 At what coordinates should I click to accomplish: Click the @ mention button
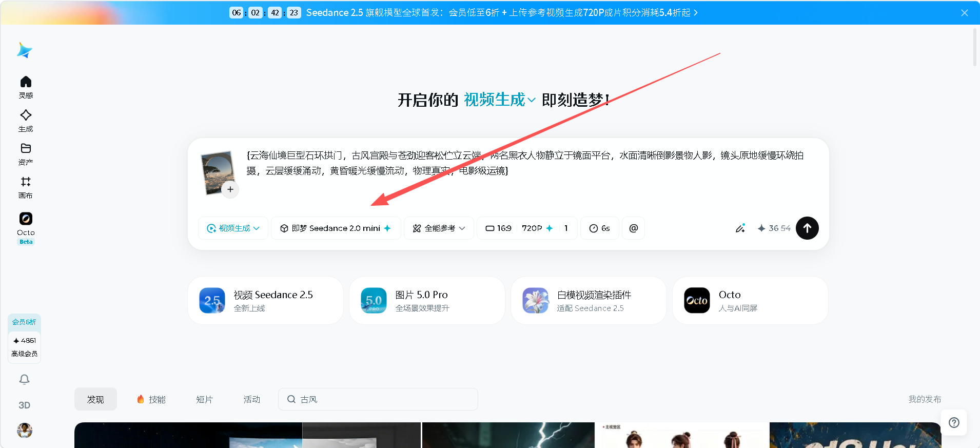coord(634,228)
